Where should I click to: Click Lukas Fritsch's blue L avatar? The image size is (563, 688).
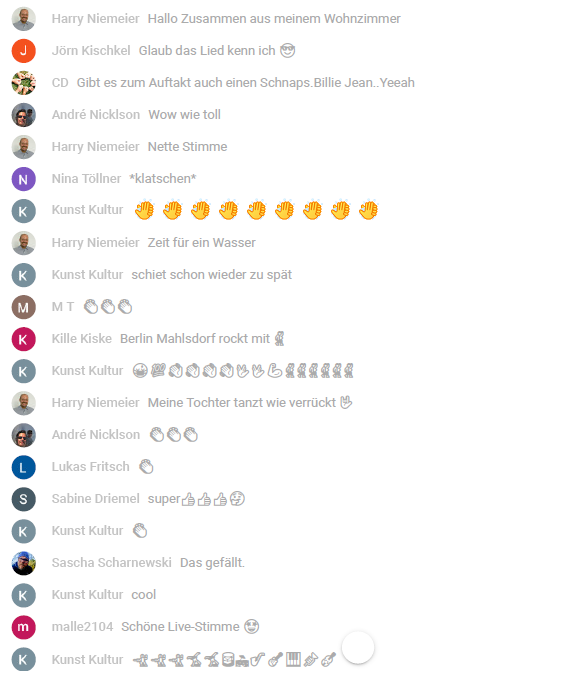tap(23, 467)
